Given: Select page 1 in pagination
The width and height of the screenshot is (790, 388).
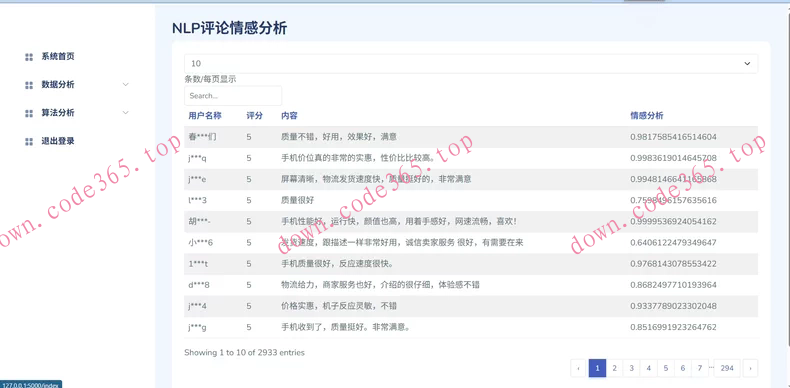Looking at the screenshot, I should point(597,368).
